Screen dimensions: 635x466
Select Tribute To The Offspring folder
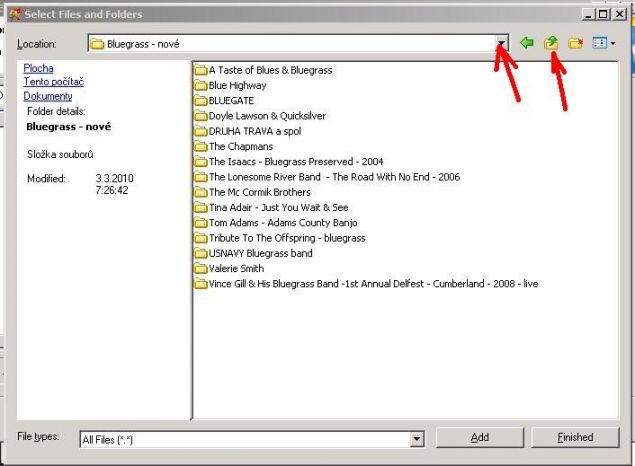280,238
